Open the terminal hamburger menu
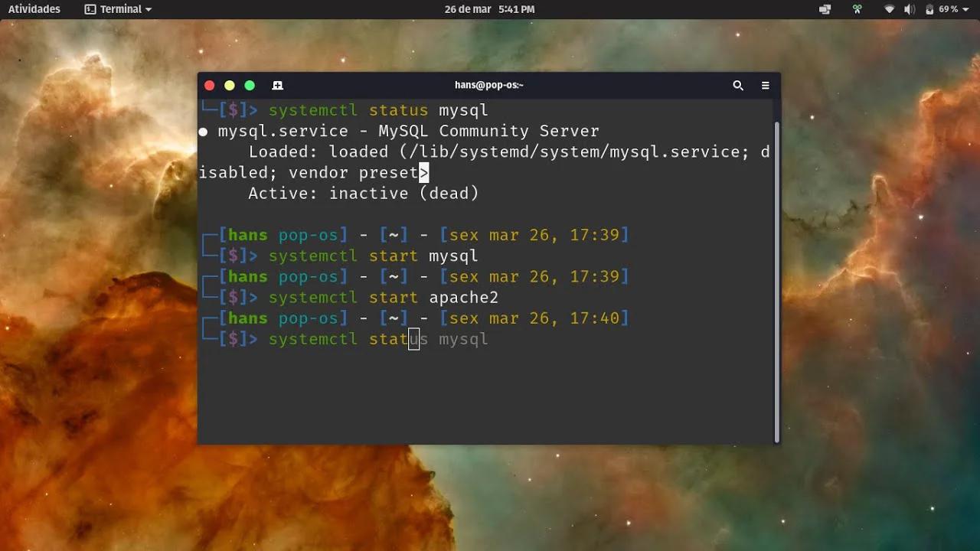This screenshot has width=980, height=551. tap(765, 86)
